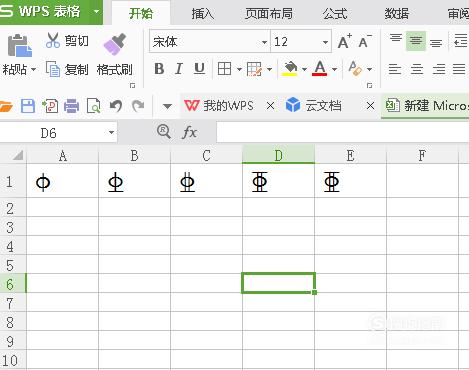Viewport: 469px width, 370px height.
Task: Click inside the formula bar input
Action: pyautogui.click(x=343, y=132)
